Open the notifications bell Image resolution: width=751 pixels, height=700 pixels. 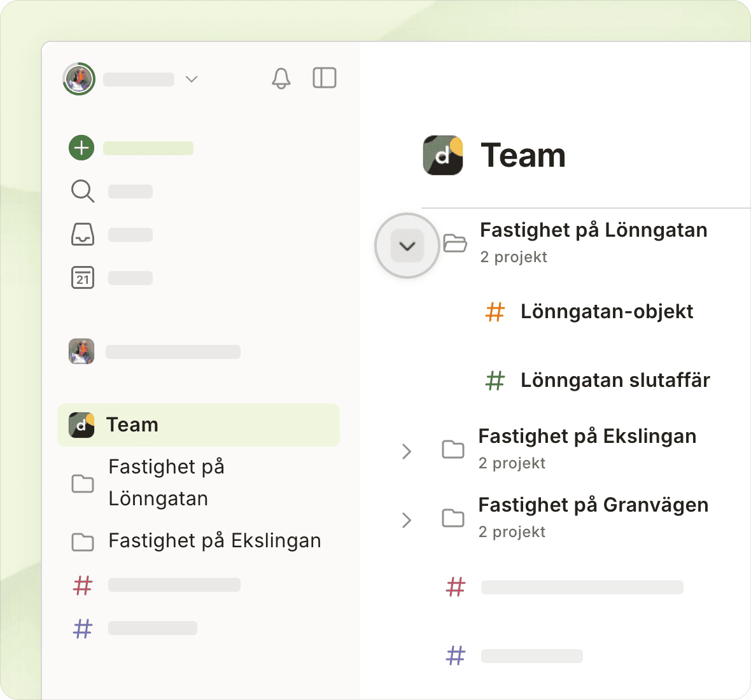pos(281,78)
